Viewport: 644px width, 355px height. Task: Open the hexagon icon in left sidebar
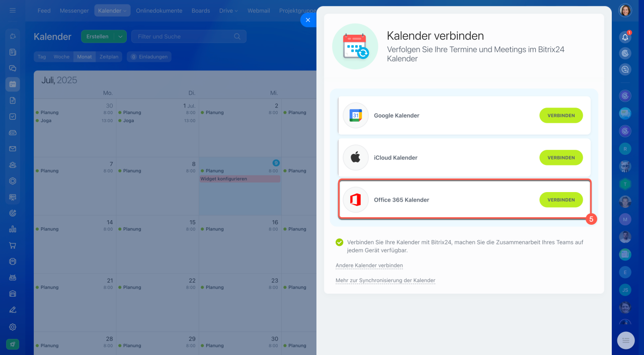click(13, 181)
